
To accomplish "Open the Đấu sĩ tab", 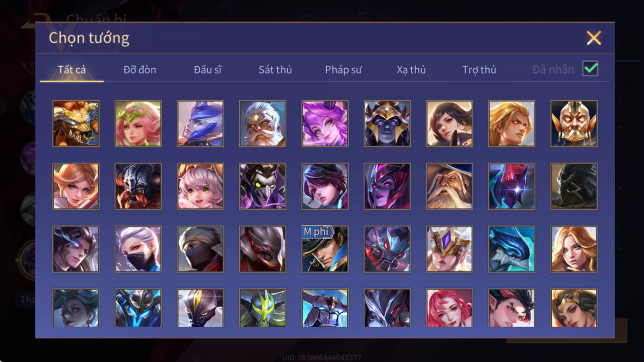I will [208, 70].
